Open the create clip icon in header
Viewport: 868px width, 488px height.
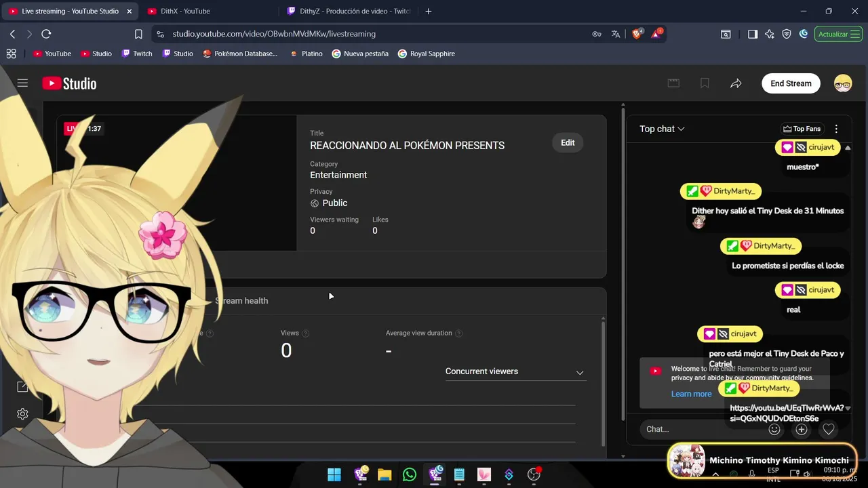click(673, 83)
